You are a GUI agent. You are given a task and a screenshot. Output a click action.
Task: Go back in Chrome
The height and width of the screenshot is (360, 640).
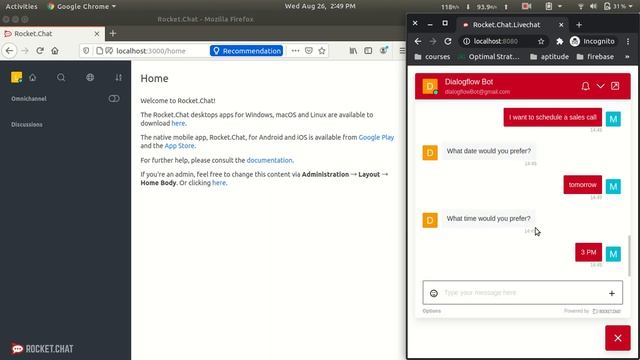[x=418, y=41]
